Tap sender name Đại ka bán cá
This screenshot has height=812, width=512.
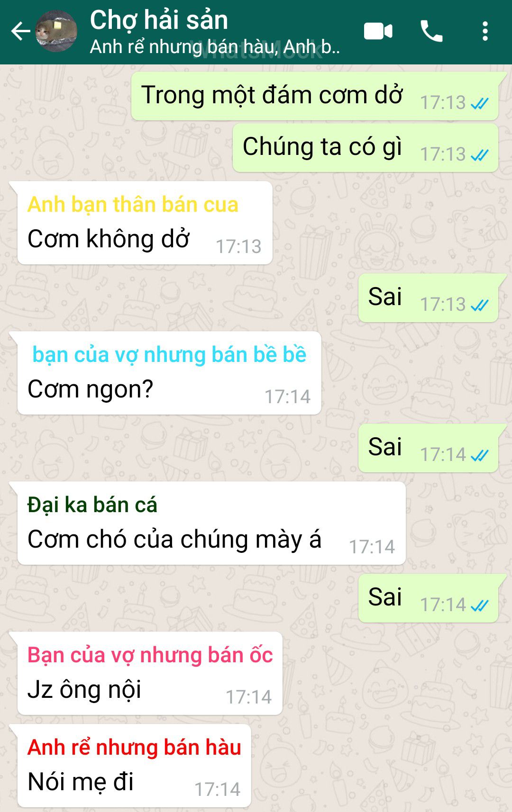[x=92, y=505]
